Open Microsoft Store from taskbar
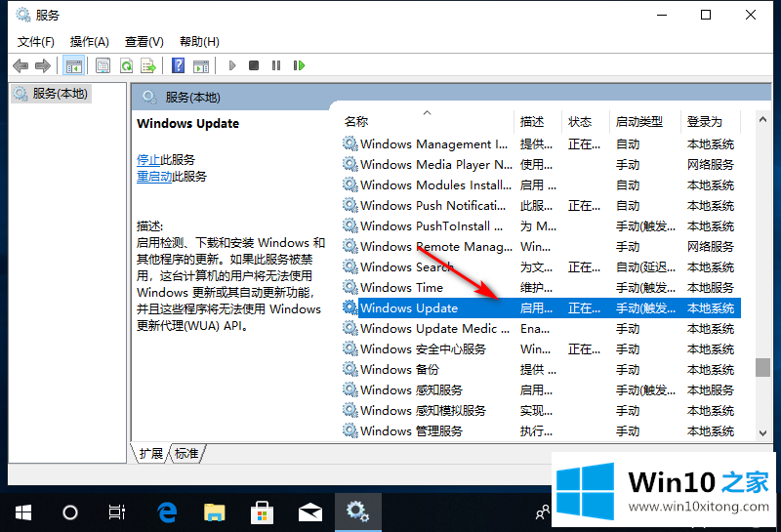 coord(262,512)
